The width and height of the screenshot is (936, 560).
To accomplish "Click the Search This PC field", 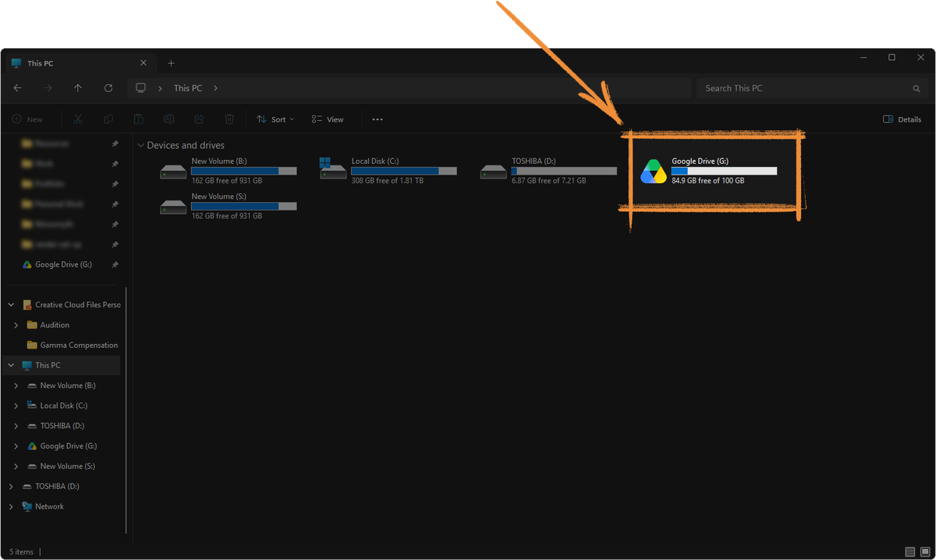I will tap(812, 88).
